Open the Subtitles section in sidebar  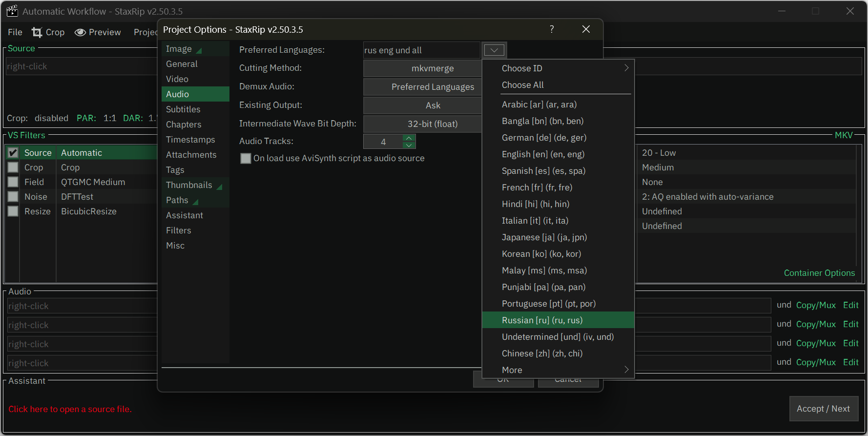click(183, 109)
